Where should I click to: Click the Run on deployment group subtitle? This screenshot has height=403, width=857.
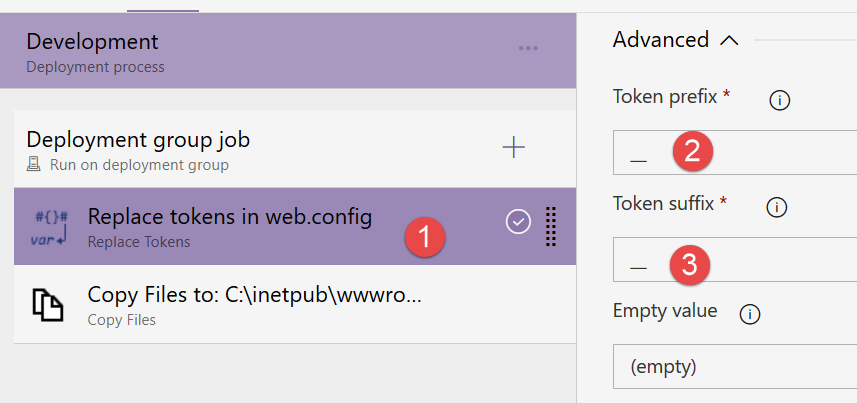pyautogui.click(x=139, y=165)
